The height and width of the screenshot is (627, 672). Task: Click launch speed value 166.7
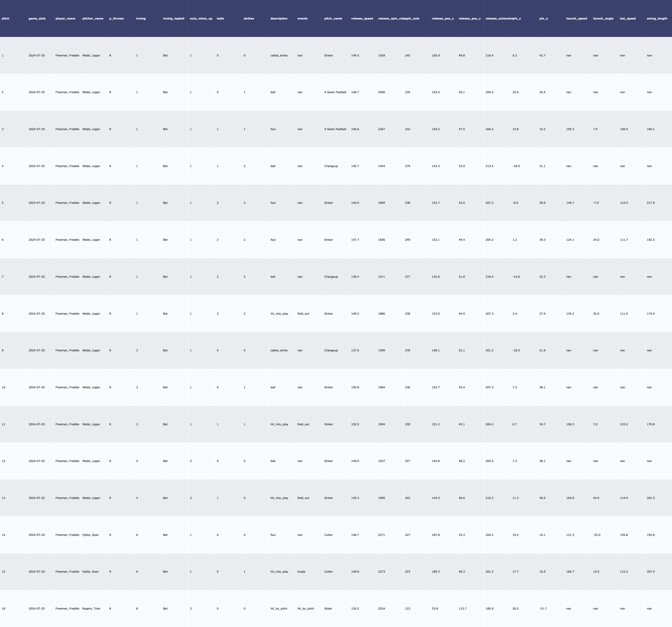pos(570,571)
